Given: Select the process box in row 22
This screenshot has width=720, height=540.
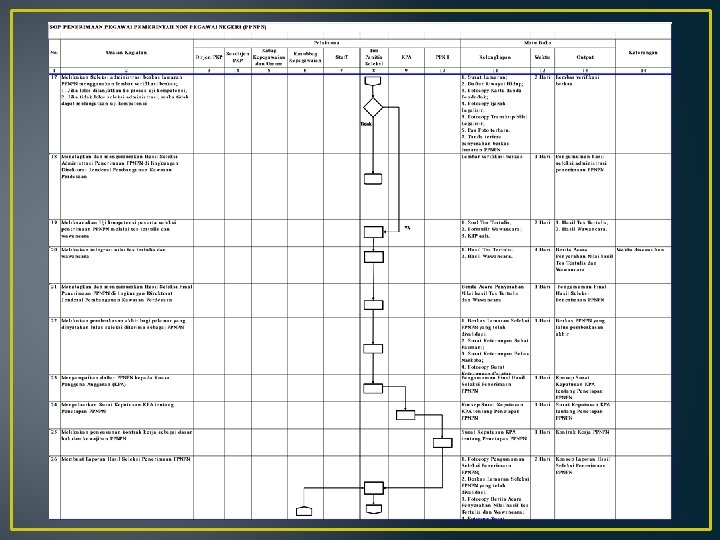Looking at the screenshot, I should 373,349.
